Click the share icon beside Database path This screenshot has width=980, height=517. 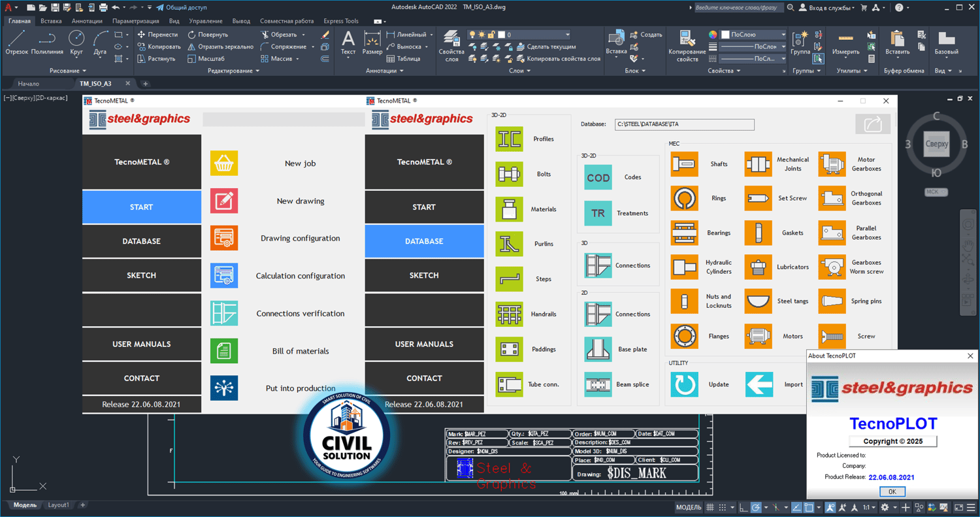pos(873,124)
